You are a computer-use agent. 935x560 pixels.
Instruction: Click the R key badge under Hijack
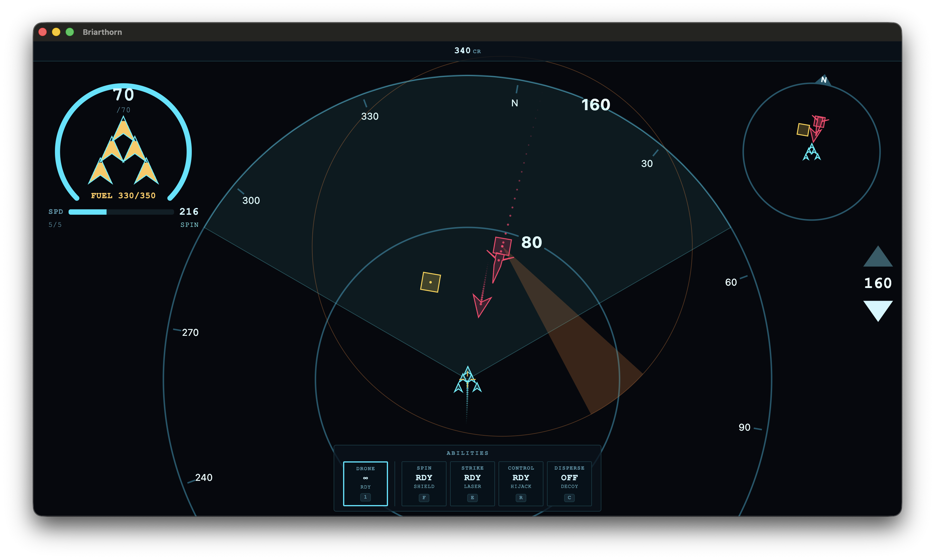coord(520,497)
